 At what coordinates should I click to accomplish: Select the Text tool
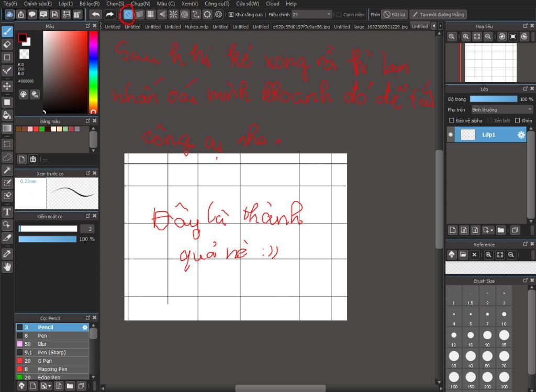[x=7, y=212]
